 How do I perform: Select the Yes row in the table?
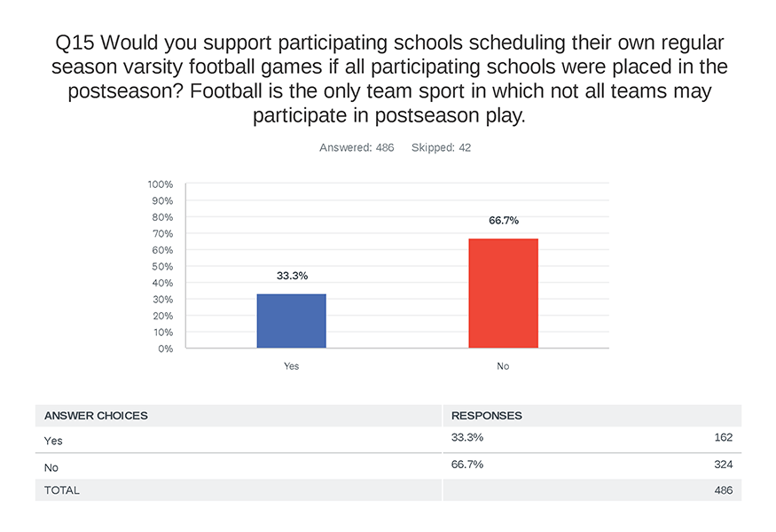click(x=388, y=440)
